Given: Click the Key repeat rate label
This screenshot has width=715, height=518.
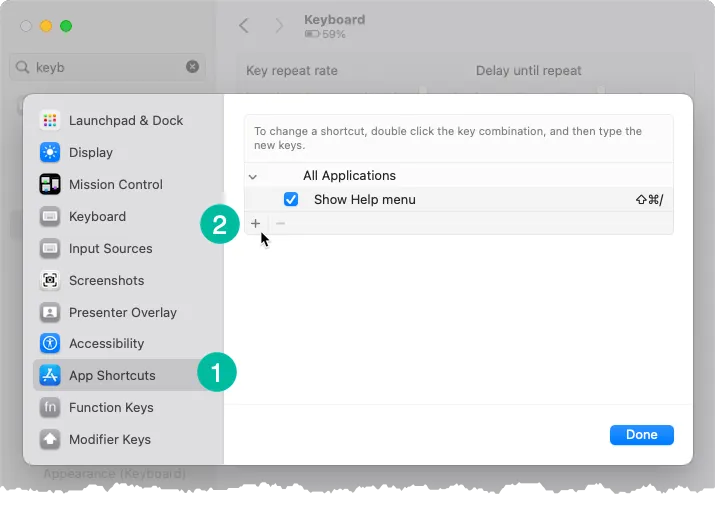Looking at the screenshot, I should (292, 71).
